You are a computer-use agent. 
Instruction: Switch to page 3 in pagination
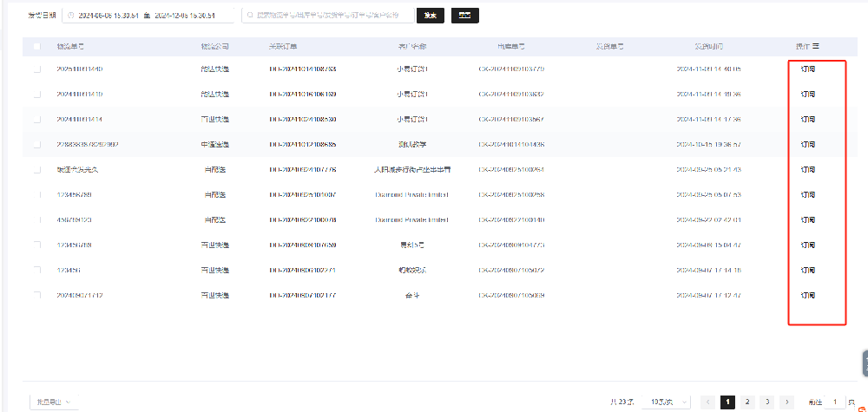point(767,402)
